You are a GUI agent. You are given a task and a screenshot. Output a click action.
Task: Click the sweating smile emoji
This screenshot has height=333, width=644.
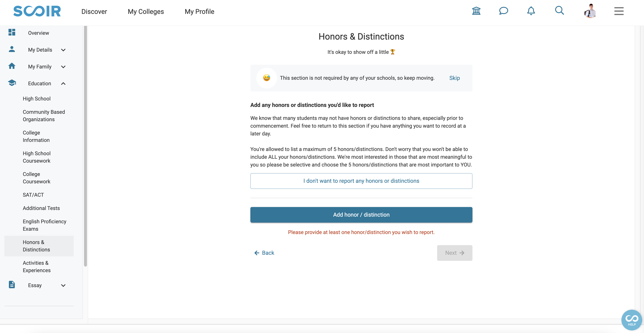click(266, 78)
